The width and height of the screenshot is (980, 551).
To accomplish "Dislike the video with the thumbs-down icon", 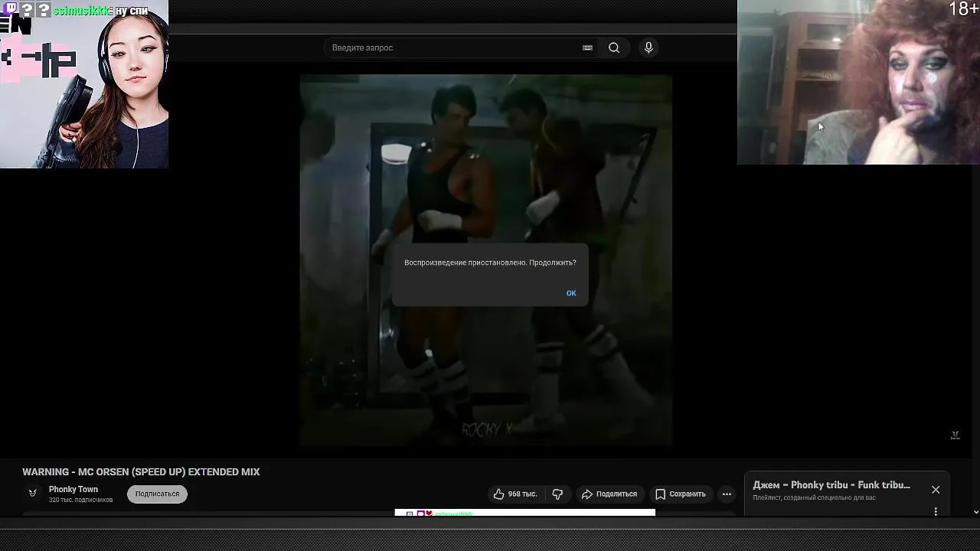I will coord(557,494).
